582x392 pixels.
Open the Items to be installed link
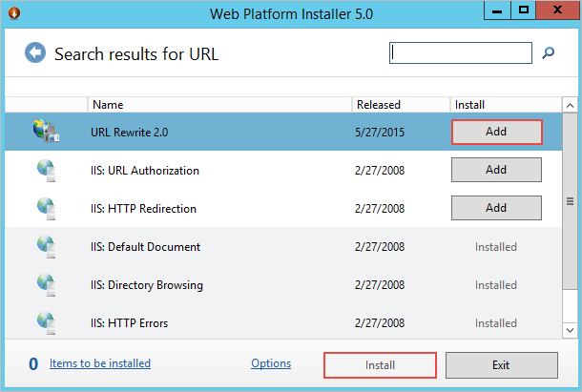click(x=99, y=363)
